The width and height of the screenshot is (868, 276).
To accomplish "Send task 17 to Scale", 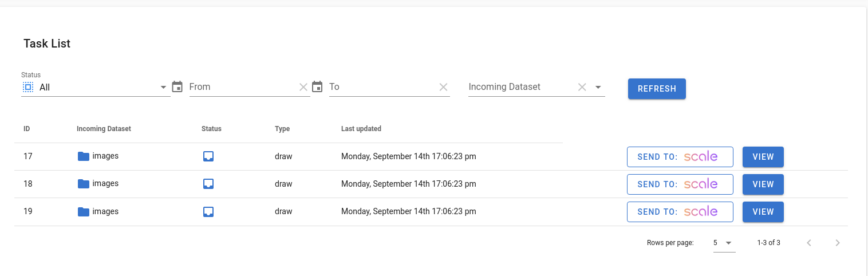I will (680, 157).
